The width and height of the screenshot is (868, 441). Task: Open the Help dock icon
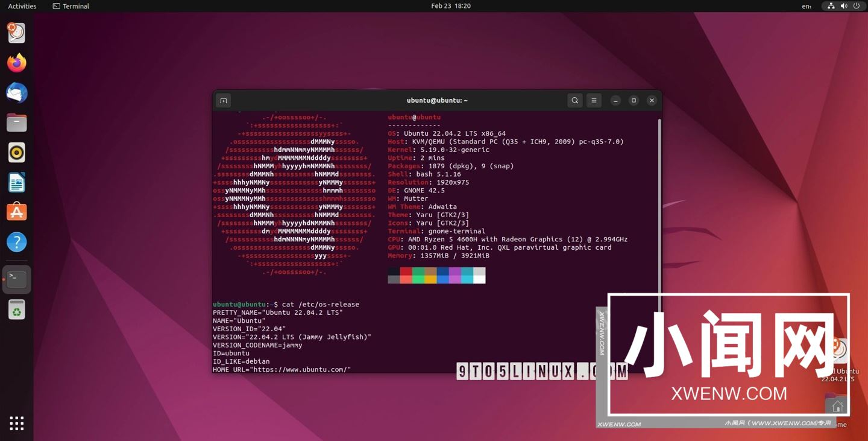point(16,242)
